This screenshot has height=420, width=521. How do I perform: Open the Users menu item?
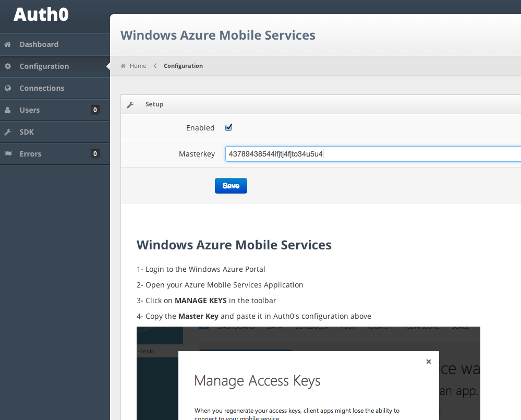(55, 110)
